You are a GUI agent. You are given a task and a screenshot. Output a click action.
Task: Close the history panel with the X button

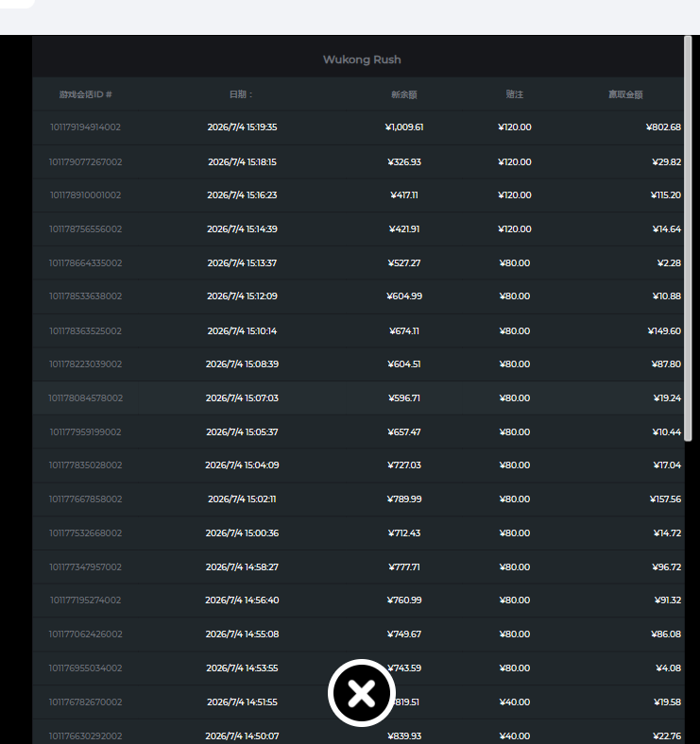click(x=362, y=693)
